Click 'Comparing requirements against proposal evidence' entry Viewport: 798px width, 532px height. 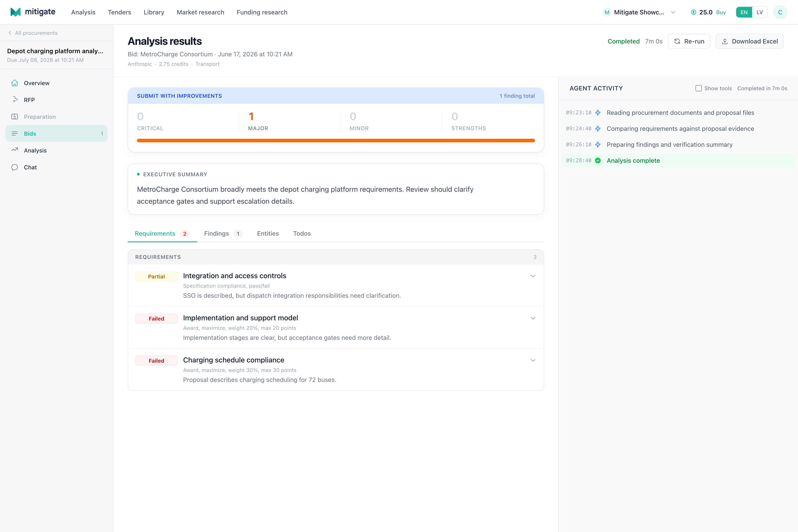[680, 129]
